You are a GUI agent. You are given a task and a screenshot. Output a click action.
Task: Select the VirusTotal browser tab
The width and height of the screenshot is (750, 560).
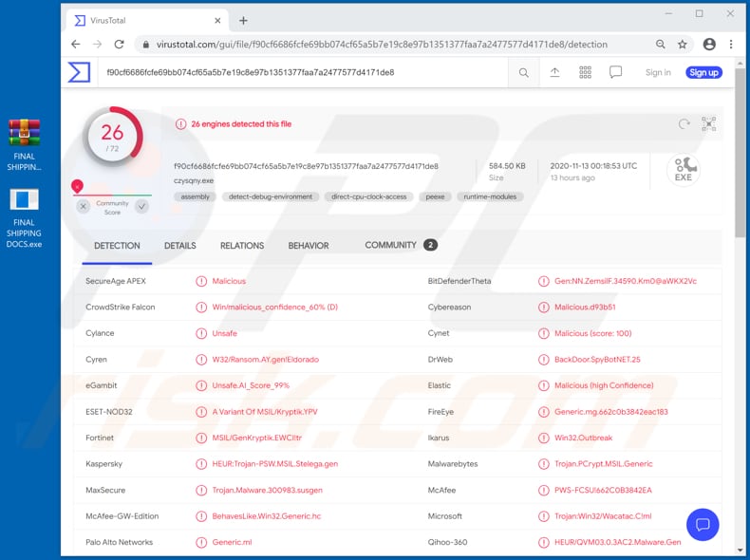coord(147,21)
